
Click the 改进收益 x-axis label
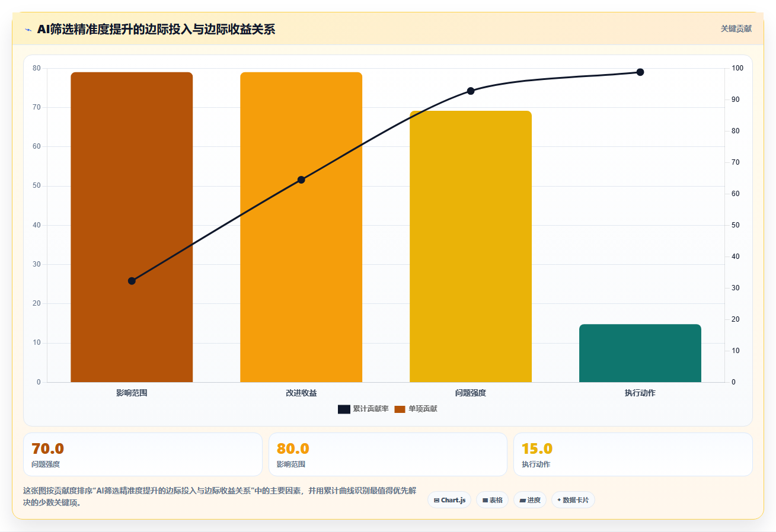click(301, 393)
